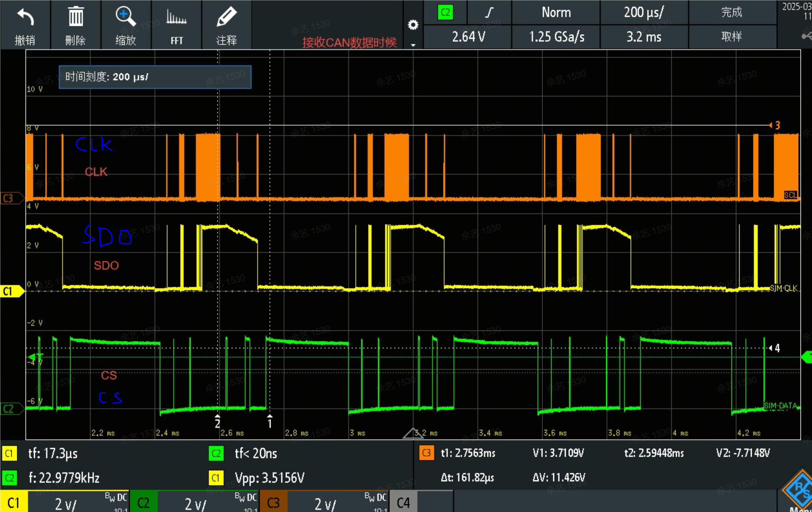This screenshot has height=512, width=812.
Task: Adjust C1 vertical scale 2 V/
Action: pyautogui.click(x=66, y=503)
